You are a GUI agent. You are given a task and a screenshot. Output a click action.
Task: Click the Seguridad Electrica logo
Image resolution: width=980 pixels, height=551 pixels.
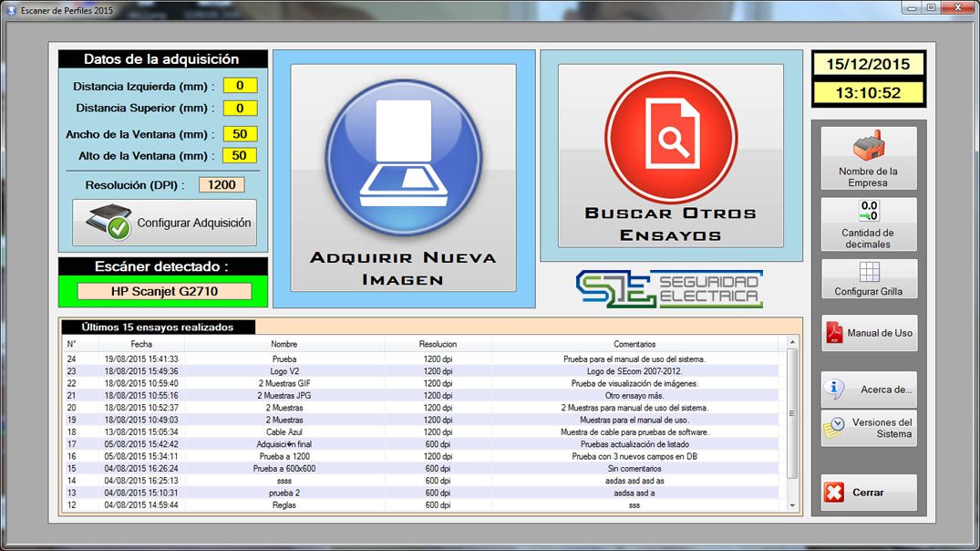point(670,288)
